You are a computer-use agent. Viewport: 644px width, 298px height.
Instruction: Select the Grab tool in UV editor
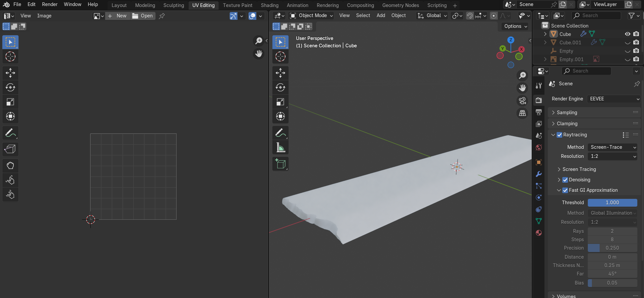click(10, 165)
